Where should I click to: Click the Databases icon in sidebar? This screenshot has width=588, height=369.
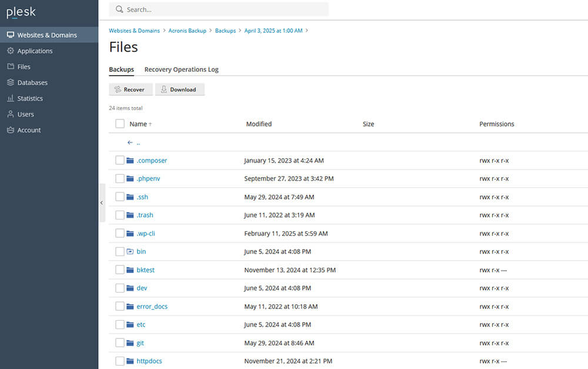pyautogui.click(x=11, y=83)
